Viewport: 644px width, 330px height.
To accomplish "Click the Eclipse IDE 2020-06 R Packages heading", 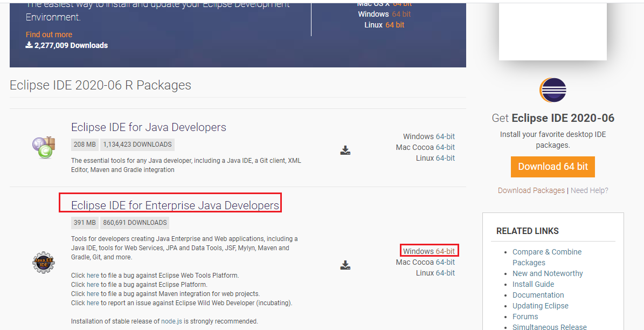I will click(x=101, y=85).
